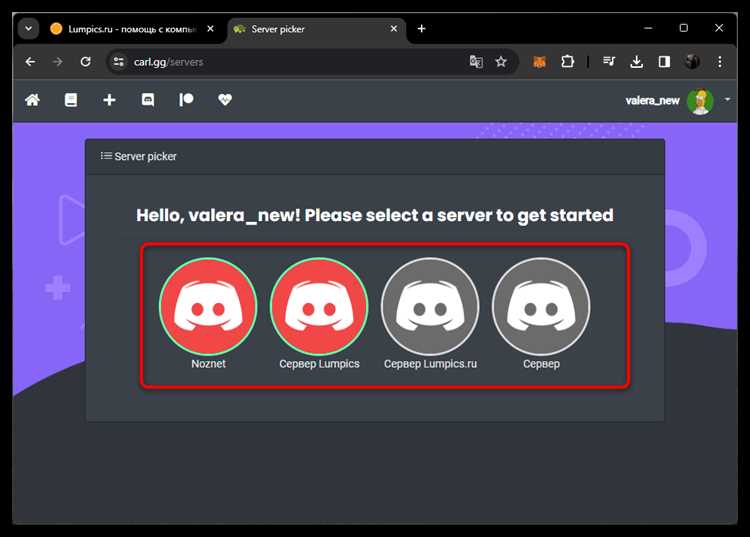Expand the tab search chevron
The width and height of the screenshot is (750, 537).
[x=29, y=29]
